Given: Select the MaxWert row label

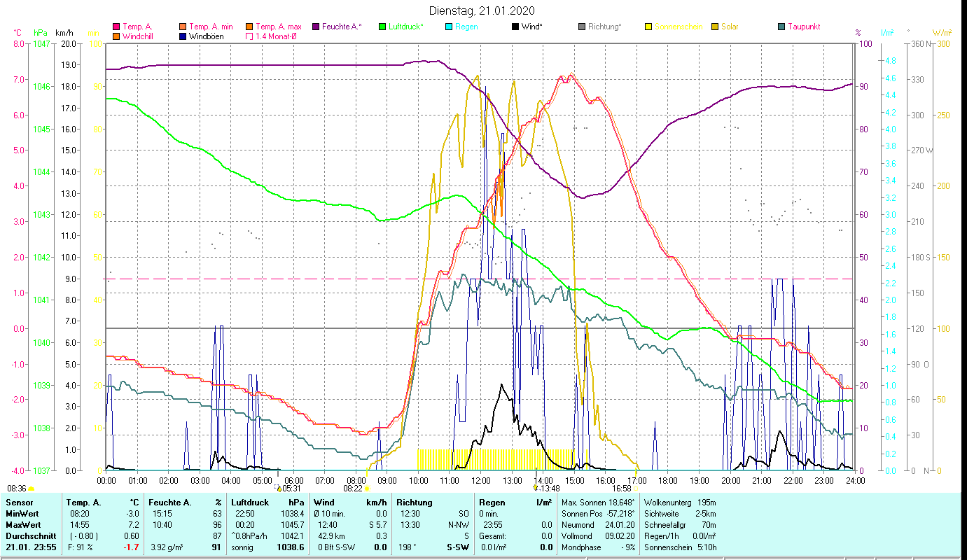Looking at the screenshot, I should click(24, 525).
